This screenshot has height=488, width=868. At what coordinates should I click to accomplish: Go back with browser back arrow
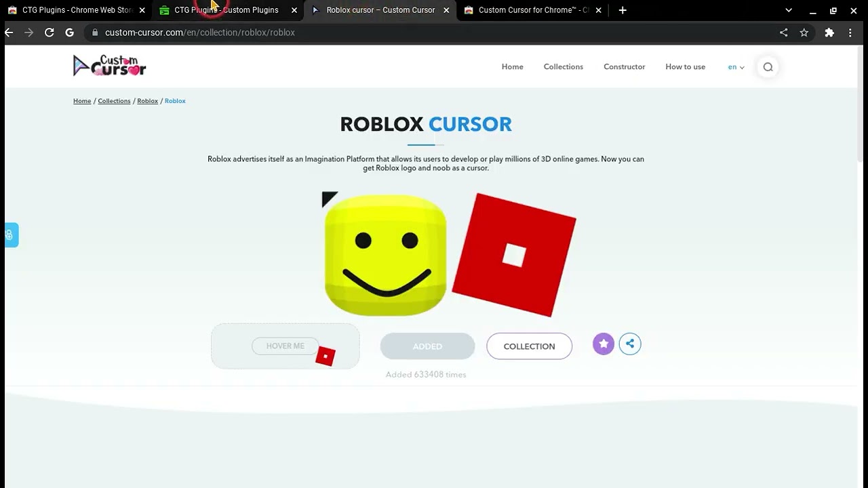coord(9,33)
